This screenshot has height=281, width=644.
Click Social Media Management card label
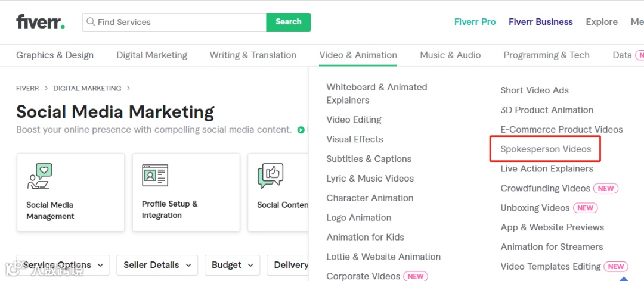click(x=50, y=210)
